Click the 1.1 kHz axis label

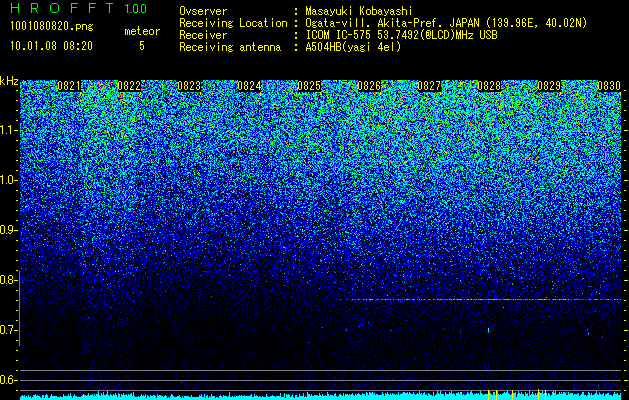click(8, 130)
